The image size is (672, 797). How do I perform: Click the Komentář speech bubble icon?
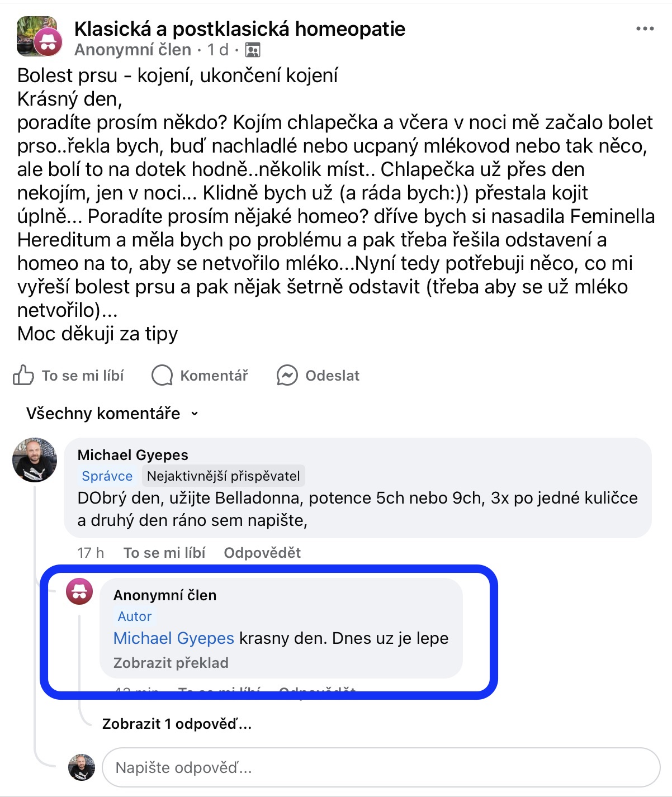click(x=162, y=376)
